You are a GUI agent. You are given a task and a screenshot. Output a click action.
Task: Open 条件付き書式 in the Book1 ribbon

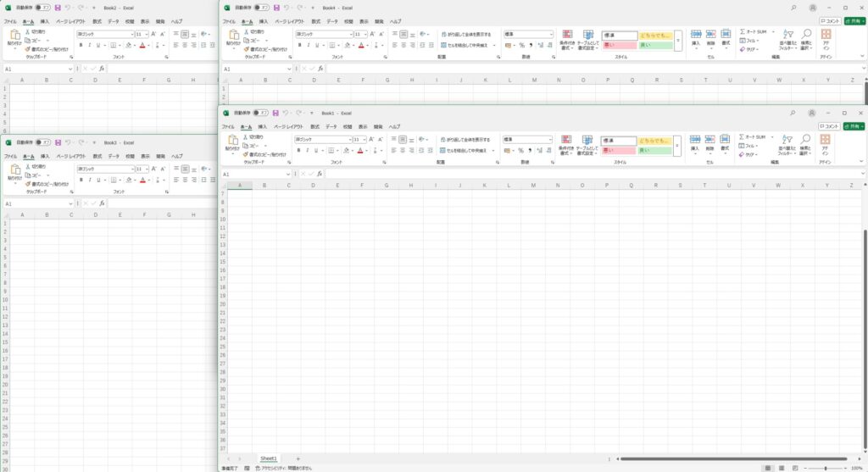pos(566,144)
